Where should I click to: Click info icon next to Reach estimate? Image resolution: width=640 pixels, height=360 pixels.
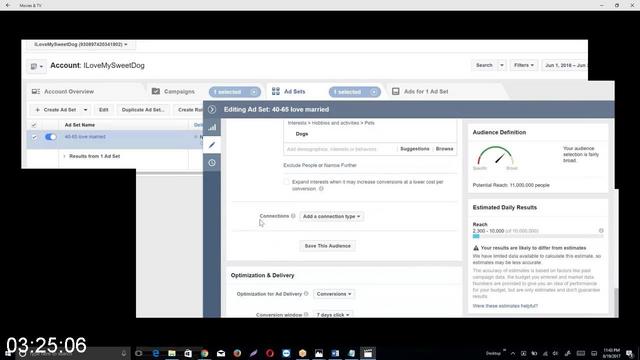tap(601, 231)
